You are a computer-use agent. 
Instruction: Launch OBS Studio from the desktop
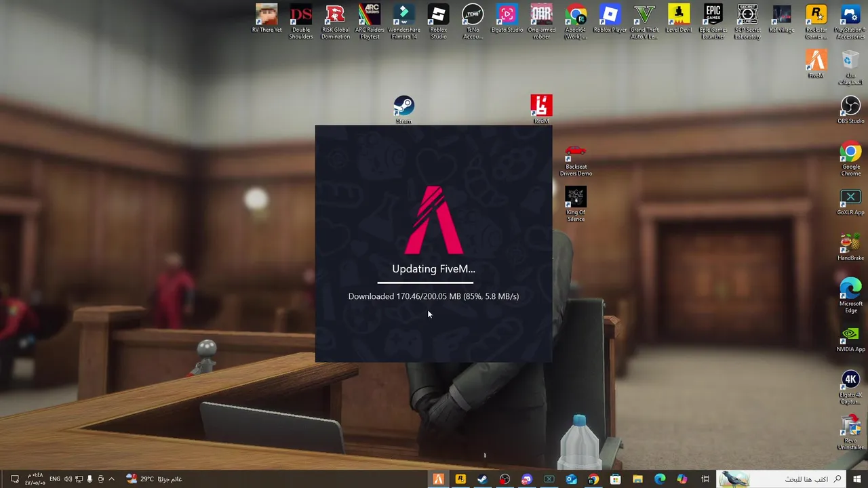850,110
